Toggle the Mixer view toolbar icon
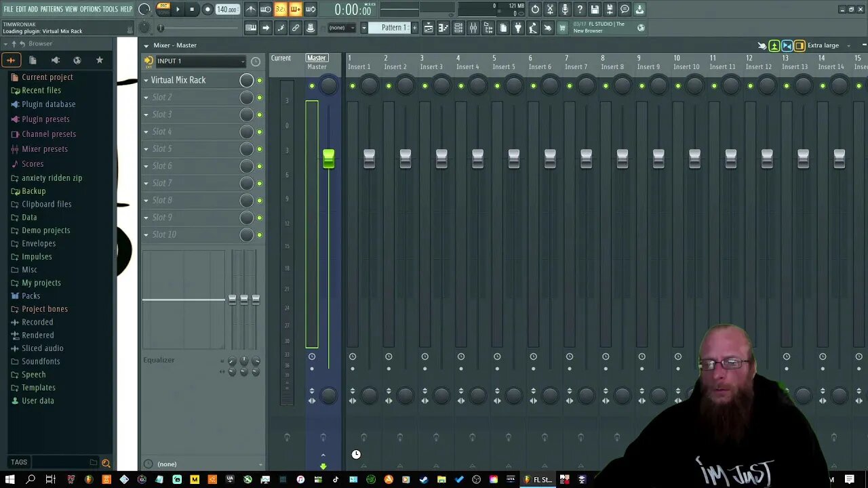 [473, 28]
